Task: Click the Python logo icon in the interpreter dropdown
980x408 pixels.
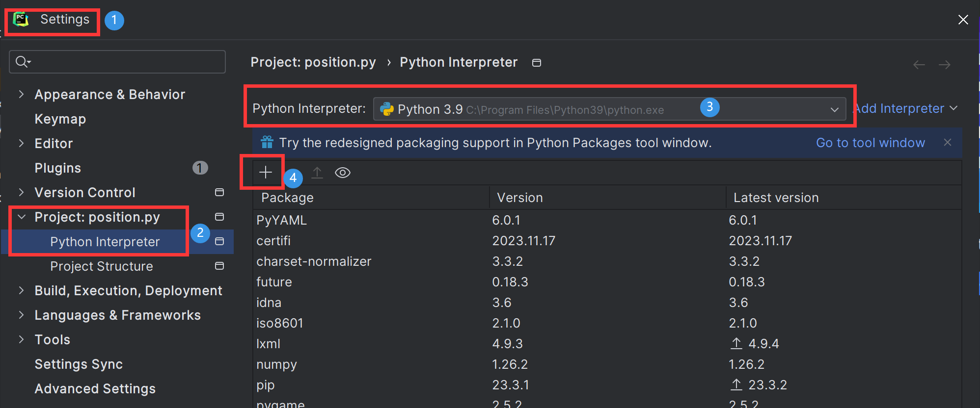Action: click(387, 109)
